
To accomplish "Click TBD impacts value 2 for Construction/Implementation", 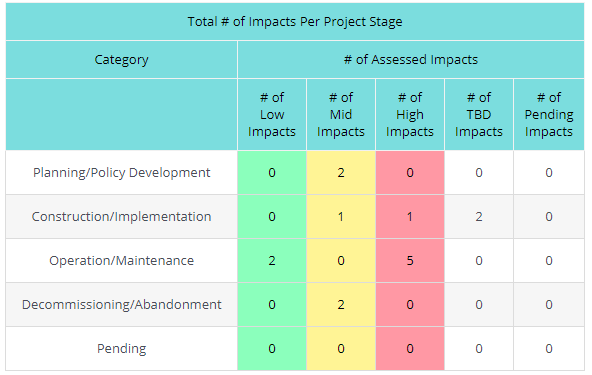I will 479,217.
